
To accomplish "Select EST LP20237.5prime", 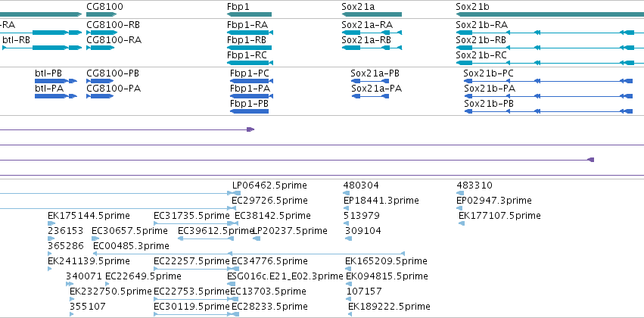I will tap(290, 232).
